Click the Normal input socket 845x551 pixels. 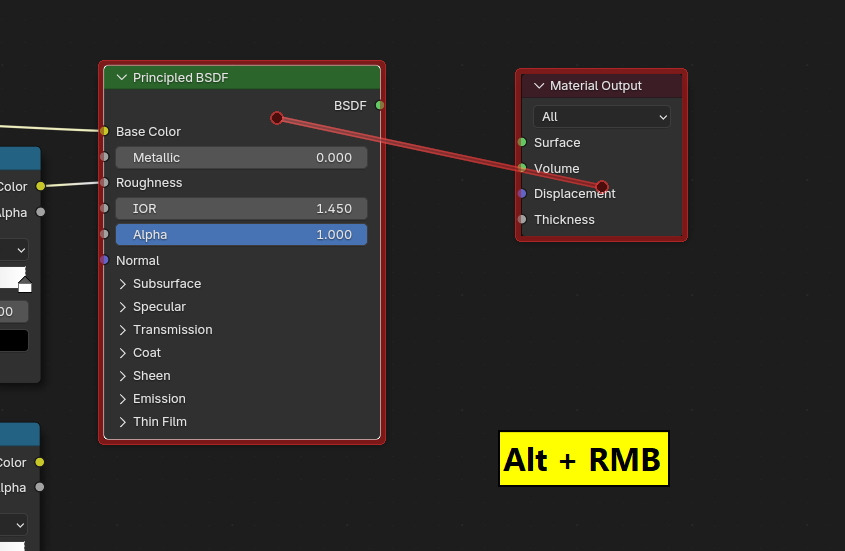tap(105, 260)
